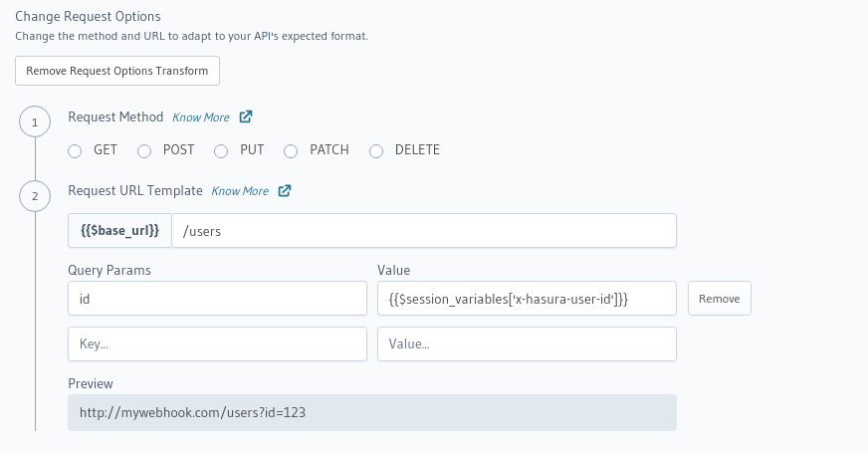Edit the session variables value field
This screenshot has width=868, height=453.
click(x=527, y=299)
